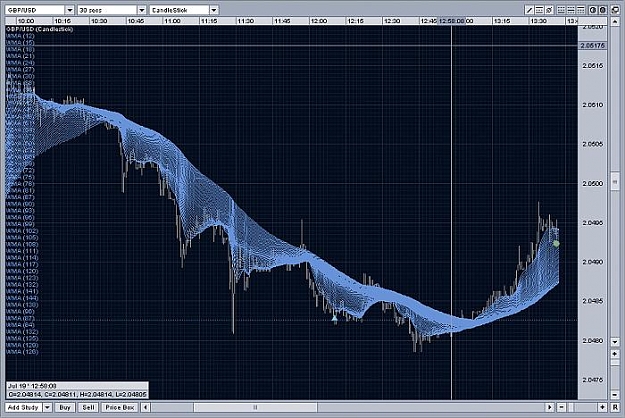Click the Sell button
Viewport: 625px width, 418px height.
(88, 407)
